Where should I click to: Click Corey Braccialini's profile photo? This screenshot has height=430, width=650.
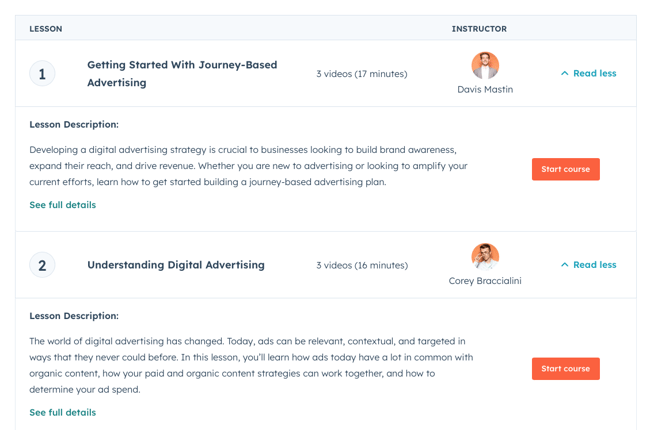click(485, 257)
